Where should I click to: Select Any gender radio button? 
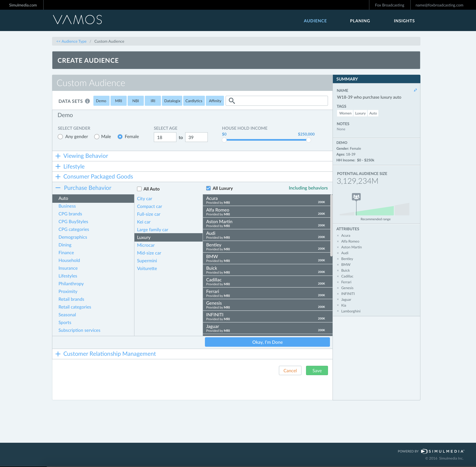click(60, 137)
